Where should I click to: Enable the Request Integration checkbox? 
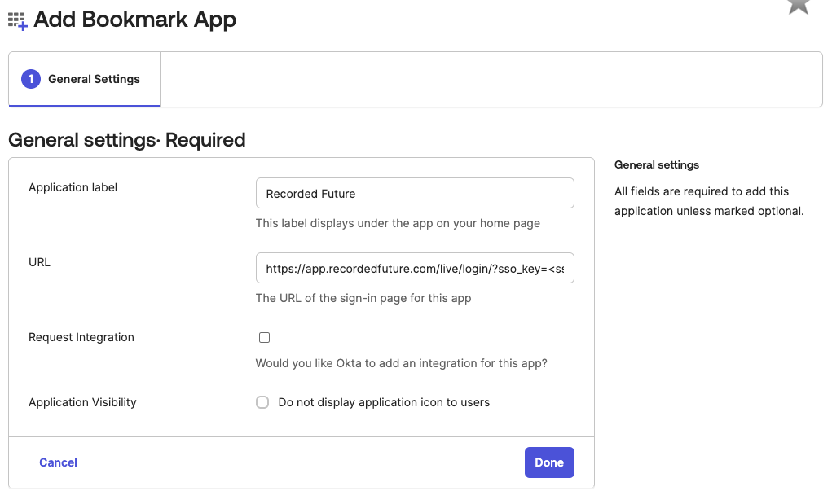(x=264, y=337)
